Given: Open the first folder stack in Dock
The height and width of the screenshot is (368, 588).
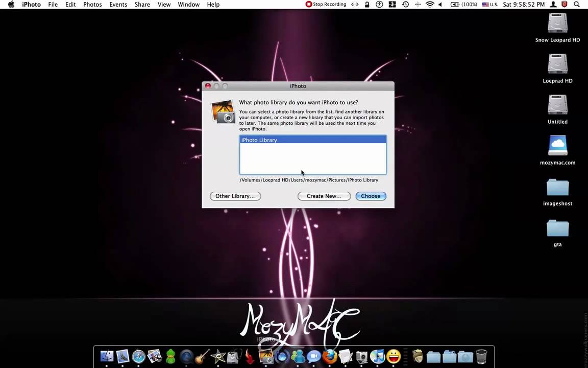Looking at the screenshot, I should (433, 357).
